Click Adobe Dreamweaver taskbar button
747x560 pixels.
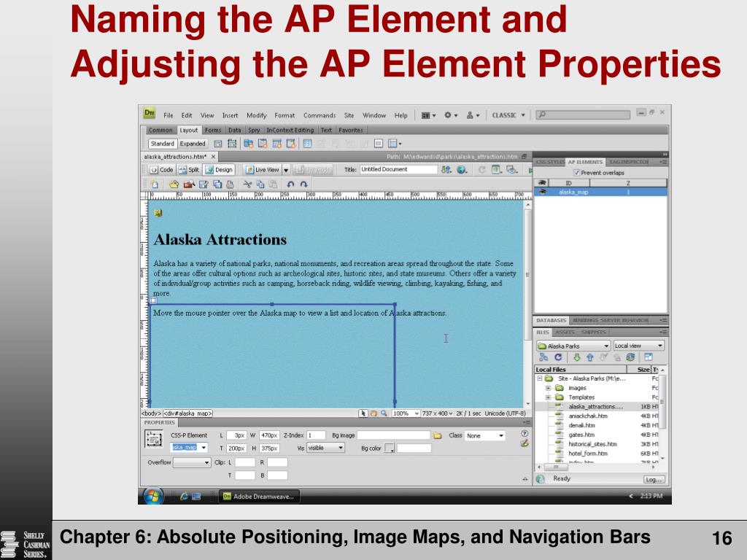point(260,497)
